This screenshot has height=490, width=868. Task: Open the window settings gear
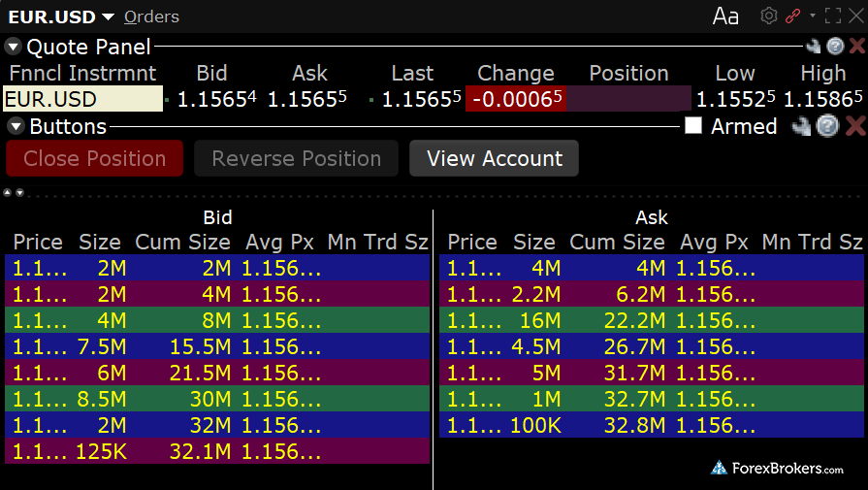tap(769, 16)
